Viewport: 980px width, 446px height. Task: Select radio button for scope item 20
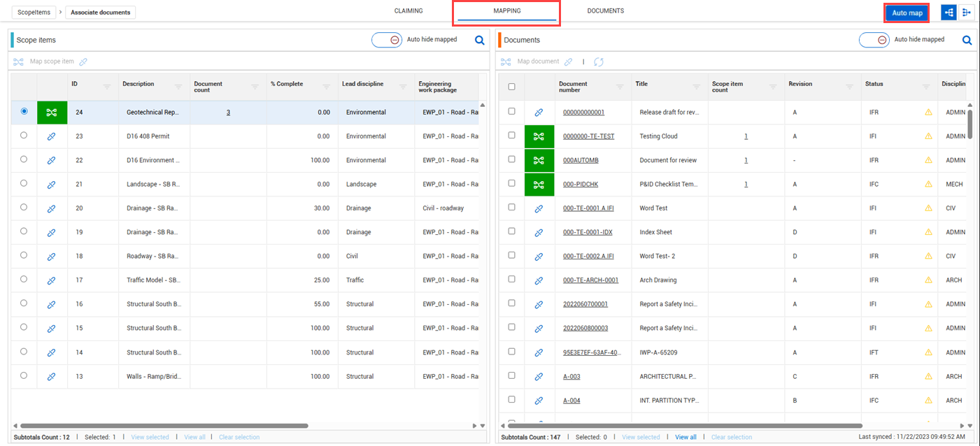tap(24, 208)
